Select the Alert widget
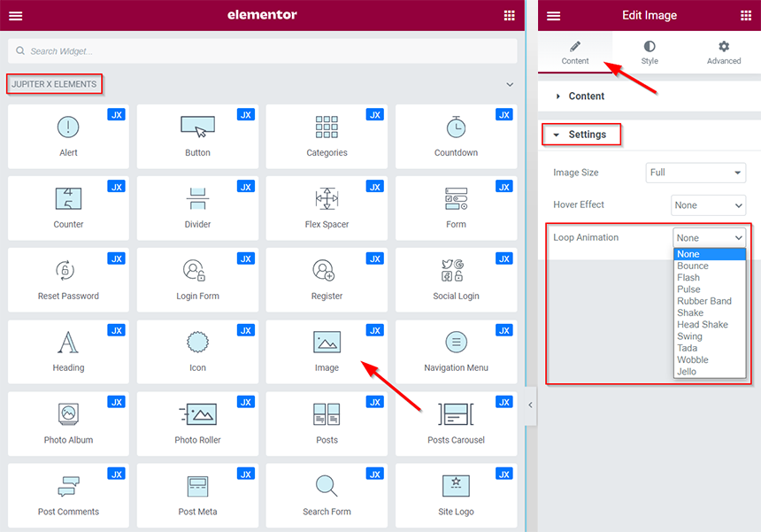The width and height of the screenshot is (761, 532). pos(68,136)
